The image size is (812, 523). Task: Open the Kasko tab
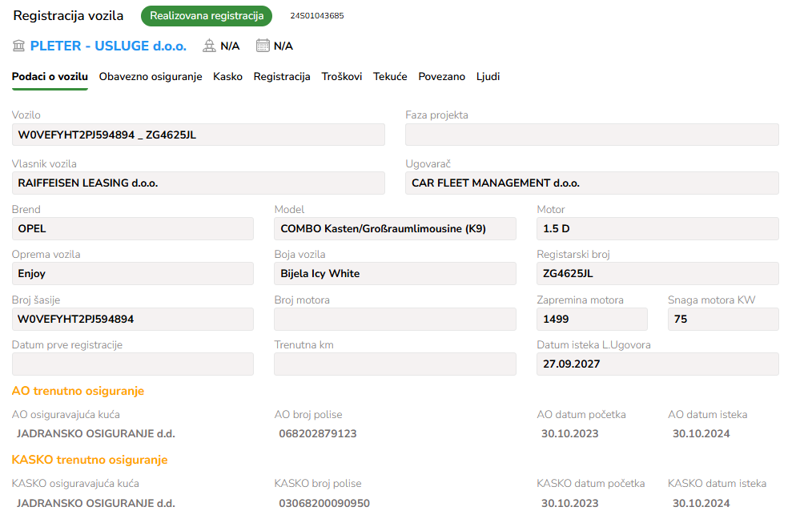(228, 77)
